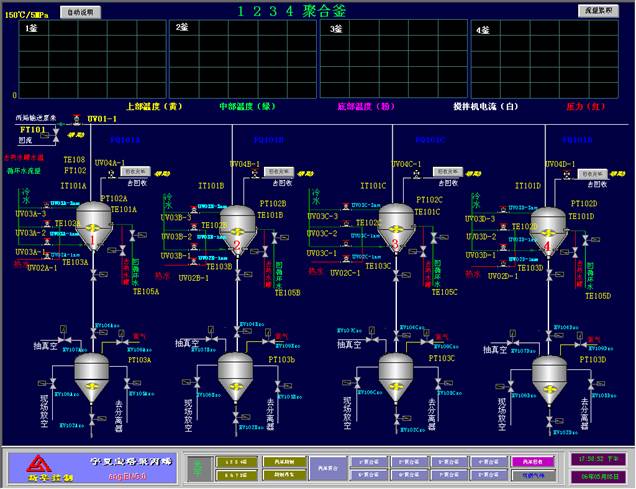Image resolution: width=636 pixels, height=489 pixels.
Task: Open the large 丙烯聚合 navigation button
Action: point(328,468)
